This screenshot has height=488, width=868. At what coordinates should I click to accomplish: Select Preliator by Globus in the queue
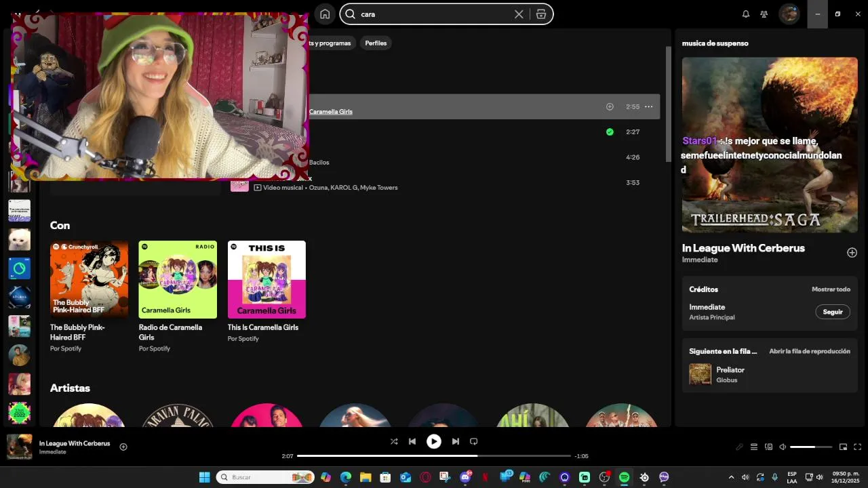770,374
